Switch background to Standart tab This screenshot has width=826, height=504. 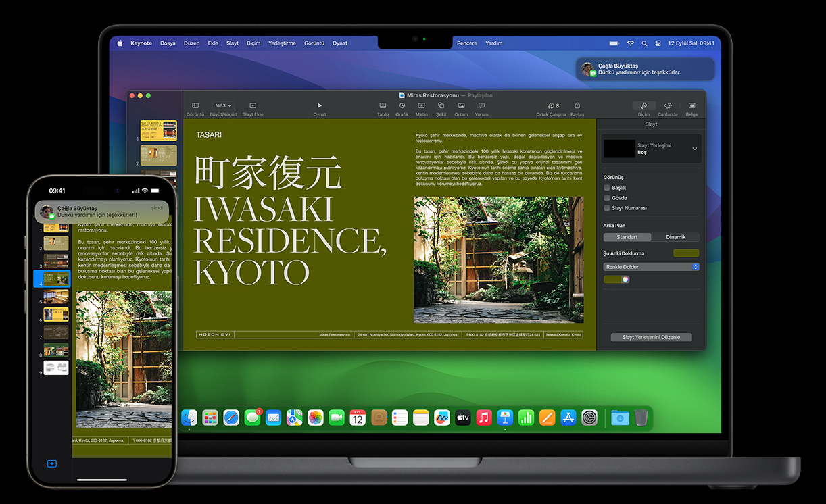point(627,236)
